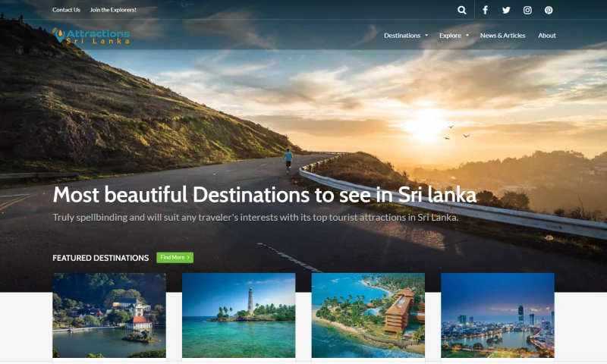The image size is (607, 364).
Task: Open the lighthouse island destination thumbnail
Action: (238, 315)
